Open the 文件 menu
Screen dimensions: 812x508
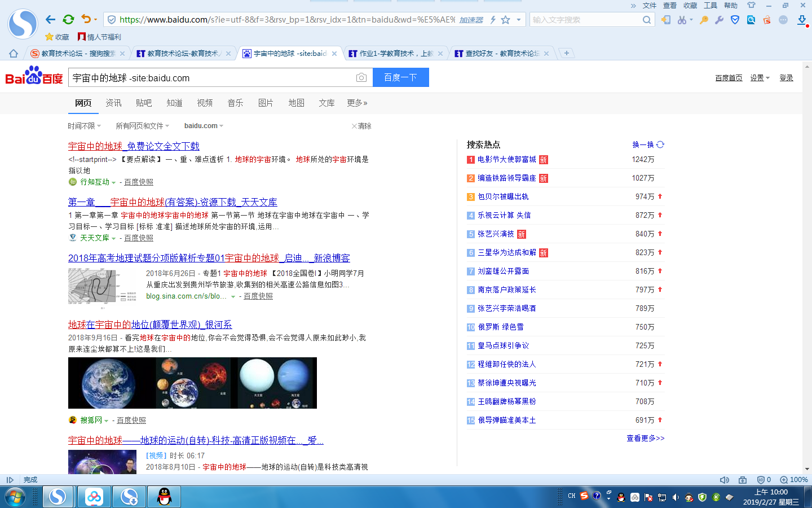[650, 6]
